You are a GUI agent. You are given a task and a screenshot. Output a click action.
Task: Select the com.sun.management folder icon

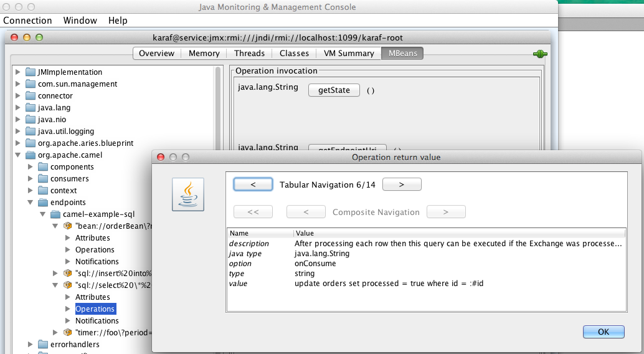tap(31, 84)
